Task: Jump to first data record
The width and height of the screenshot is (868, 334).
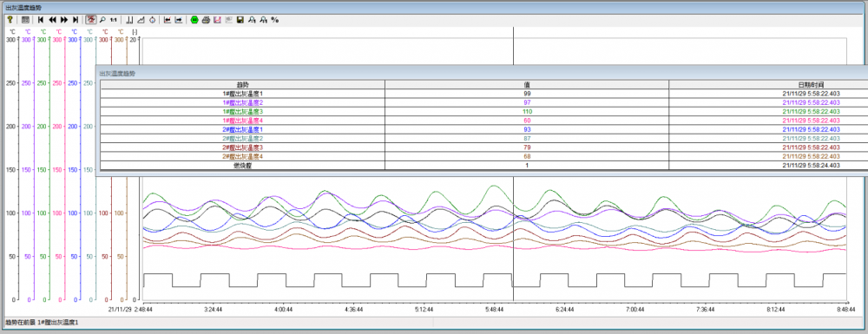Action: 41,20
